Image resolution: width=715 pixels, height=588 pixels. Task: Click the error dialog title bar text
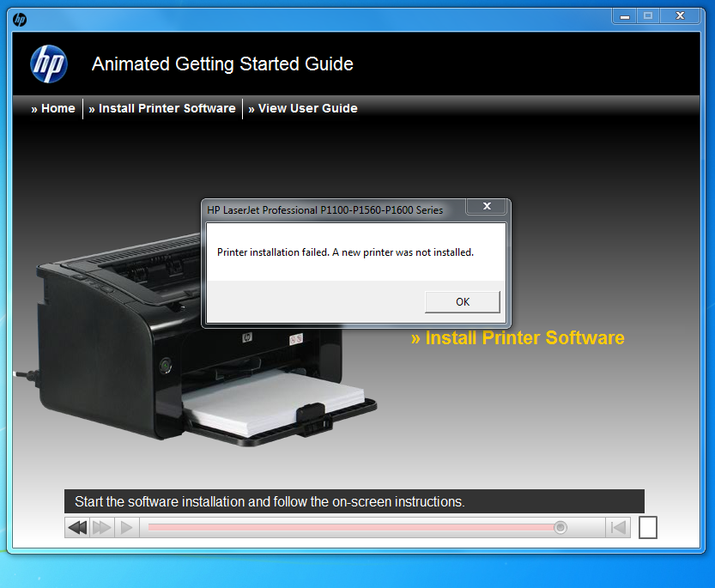(324, 210)
